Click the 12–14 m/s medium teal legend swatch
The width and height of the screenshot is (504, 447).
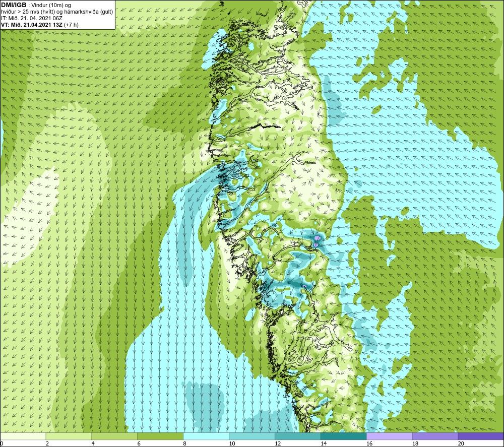click(x=298, y=436)
